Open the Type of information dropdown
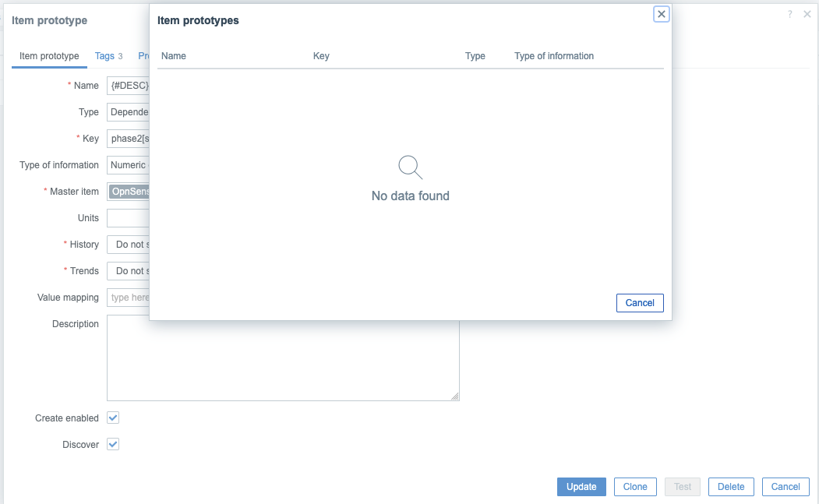819x504 pixels. (128, 165)
